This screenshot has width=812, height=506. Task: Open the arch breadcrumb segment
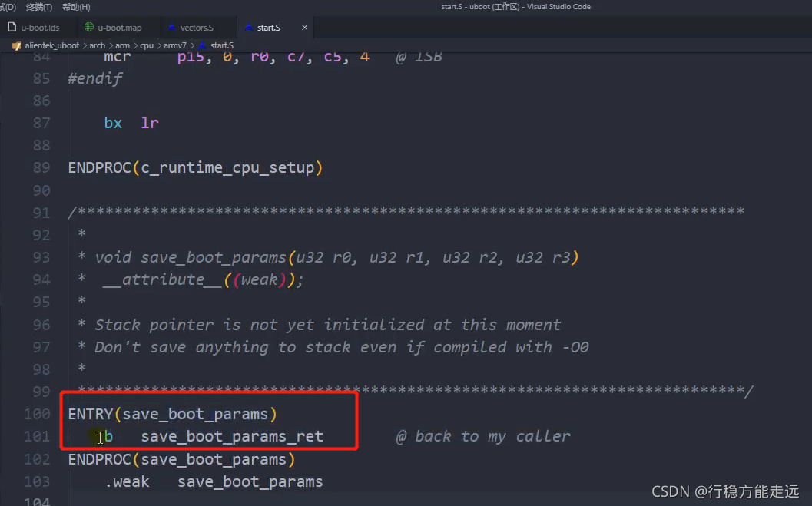97,45
